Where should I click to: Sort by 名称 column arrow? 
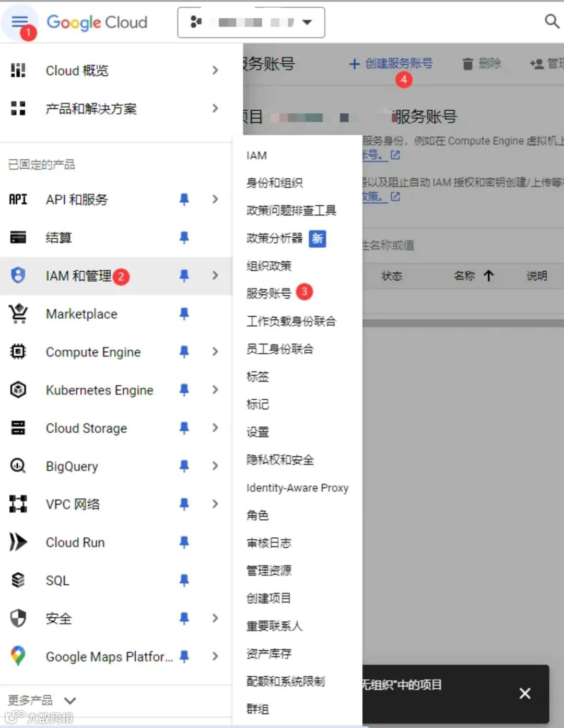point(488,275)
